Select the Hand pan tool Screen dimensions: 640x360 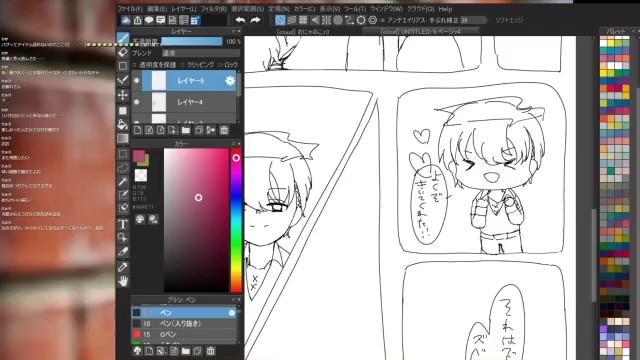123,281
